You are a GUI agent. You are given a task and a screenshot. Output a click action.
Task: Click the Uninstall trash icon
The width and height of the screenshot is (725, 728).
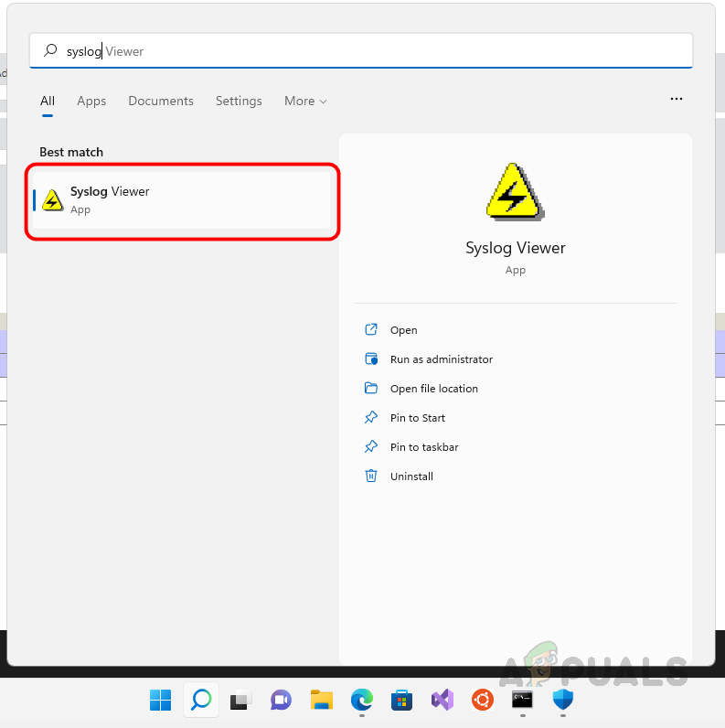[371, 476]
